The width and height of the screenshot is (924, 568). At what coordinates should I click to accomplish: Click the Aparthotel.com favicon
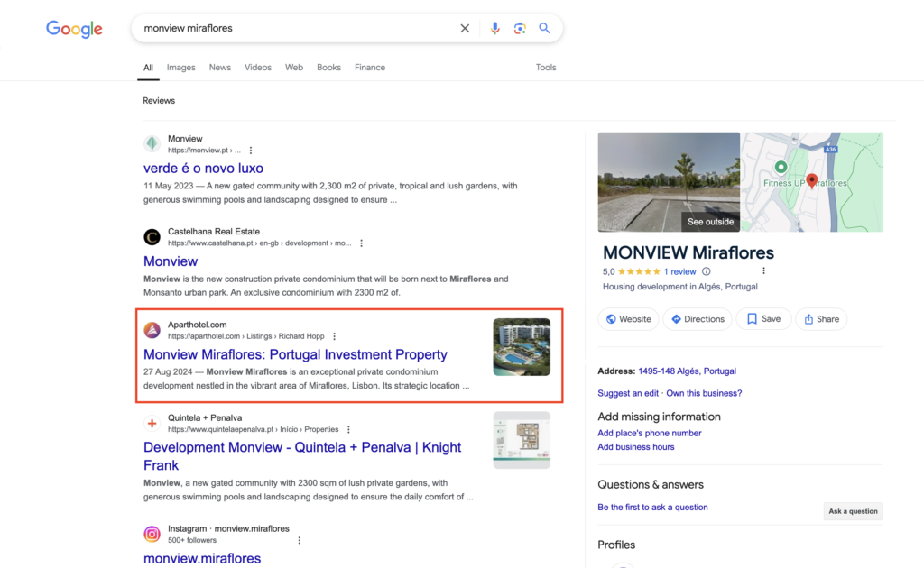point(152,330)
